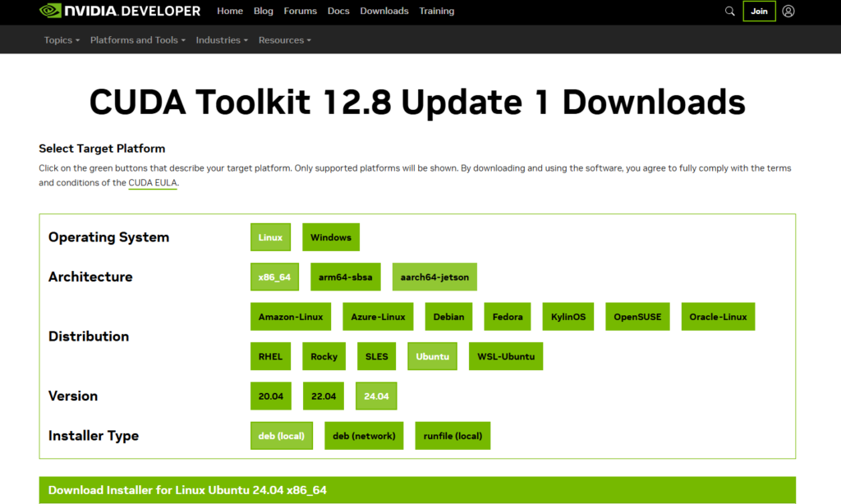Choose deb (local) installer type
The width and height of the screenshot is (841, 504).
(282, 435)
